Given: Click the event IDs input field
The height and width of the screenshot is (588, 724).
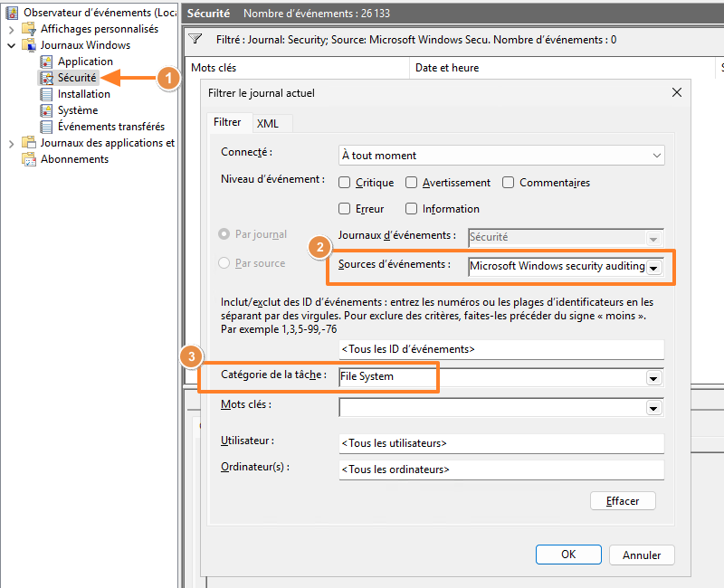Looking at the screenshot, I should (x=501, y=349).
